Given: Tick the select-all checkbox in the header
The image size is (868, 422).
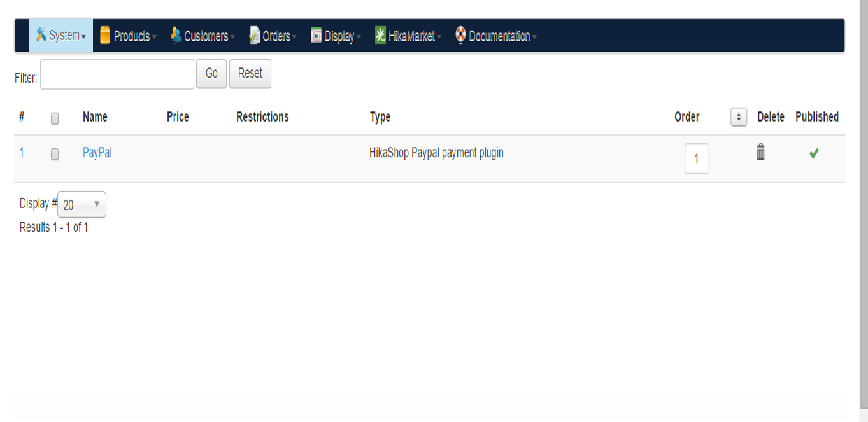Looking at the screenshot, I should click(x=55, y=118).
